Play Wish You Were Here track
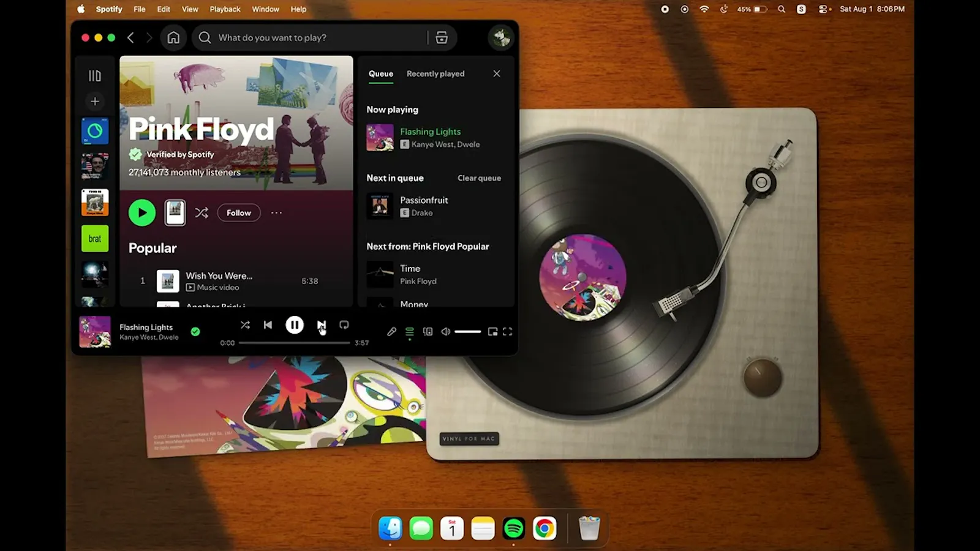Screen dimensions: 980x551 [x=236, y=281]
